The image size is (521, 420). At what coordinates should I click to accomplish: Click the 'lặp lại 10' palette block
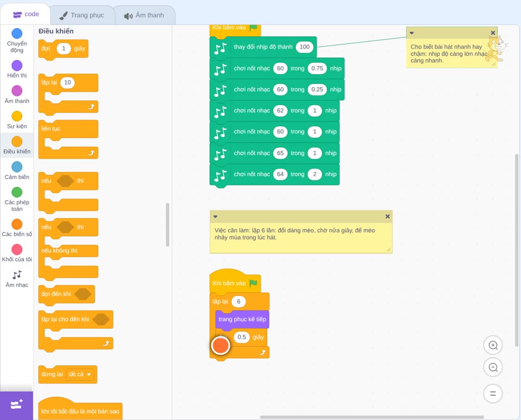tap(68, 93)
